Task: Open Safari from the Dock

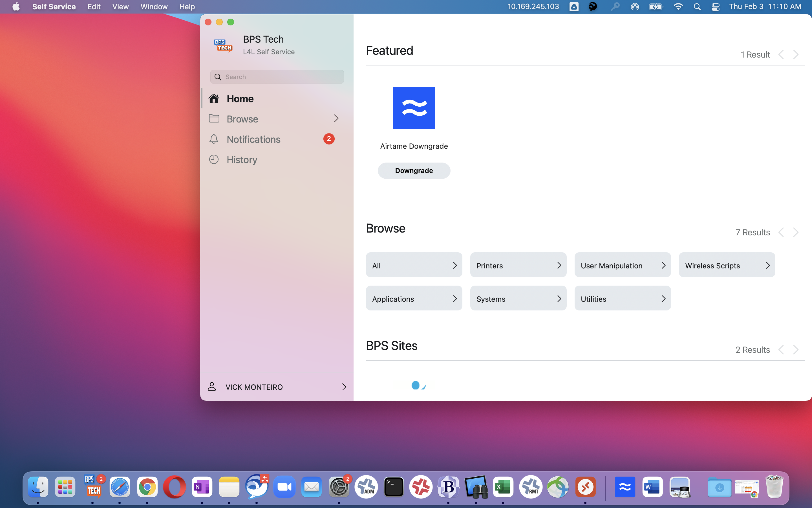Action: (120, 487)
